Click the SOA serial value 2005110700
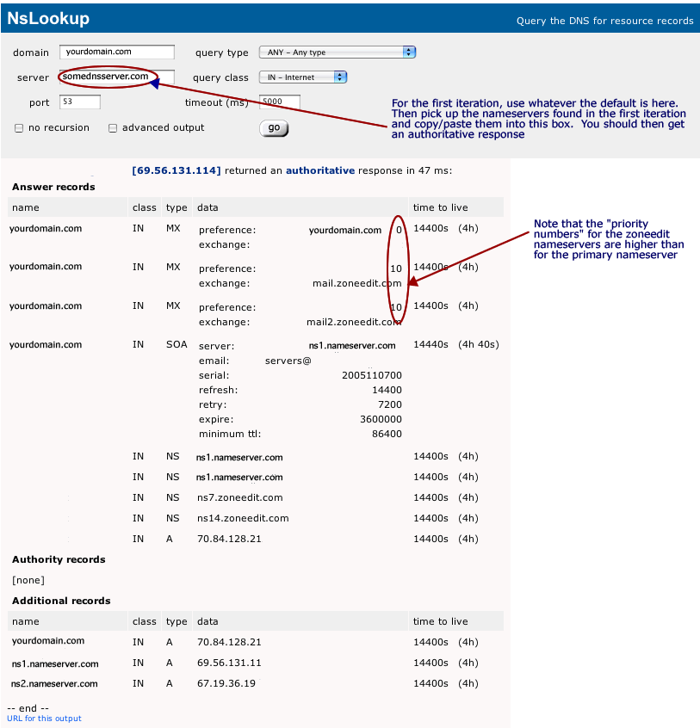 371,375
